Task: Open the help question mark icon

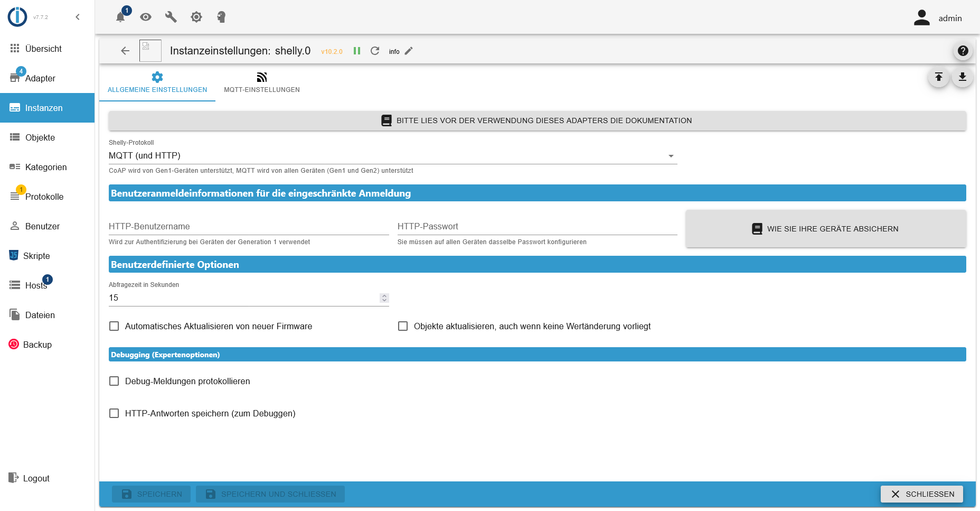Action: [x=963, y=51]
